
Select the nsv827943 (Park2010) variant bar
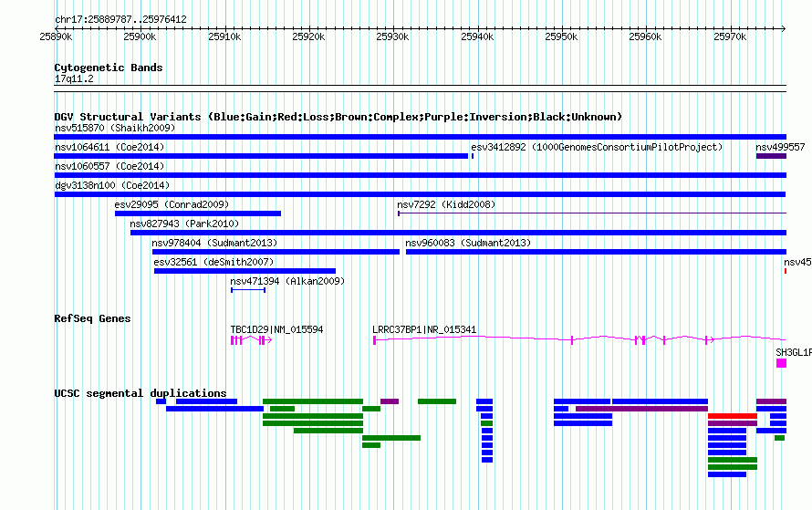(x=458, y=233)
